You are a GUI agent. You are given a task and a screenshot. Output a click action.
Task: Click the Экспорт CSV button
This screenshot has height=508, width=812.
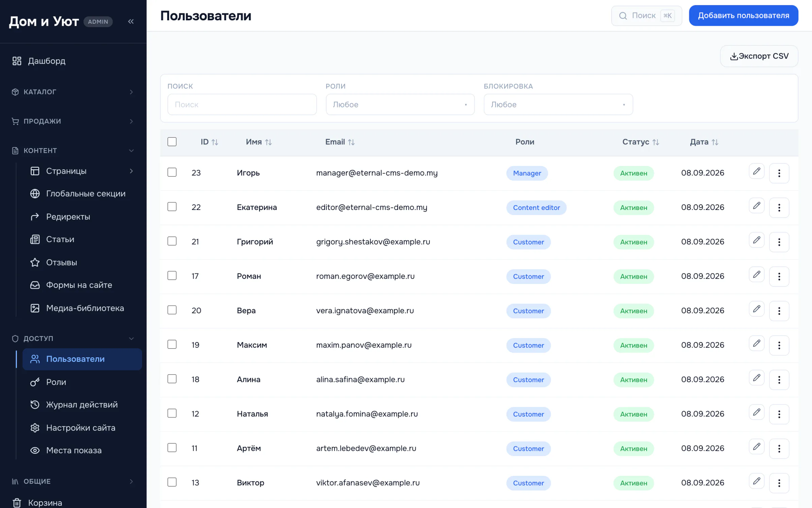(x=759, y=56)
